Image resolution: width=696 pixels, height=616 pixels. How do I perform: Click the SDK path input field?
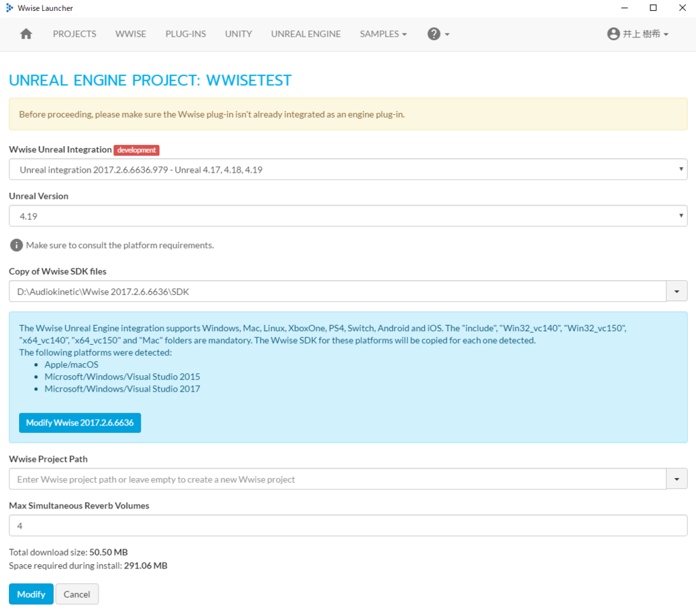coord(337,292)
